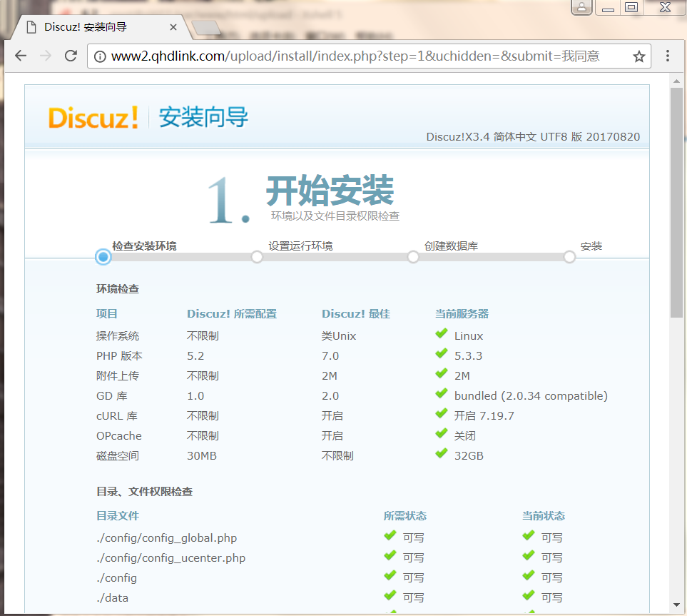Click the cURL 库 row label
Screen dimensions: 687x616
pyautogui.click(x=117, y=415)
